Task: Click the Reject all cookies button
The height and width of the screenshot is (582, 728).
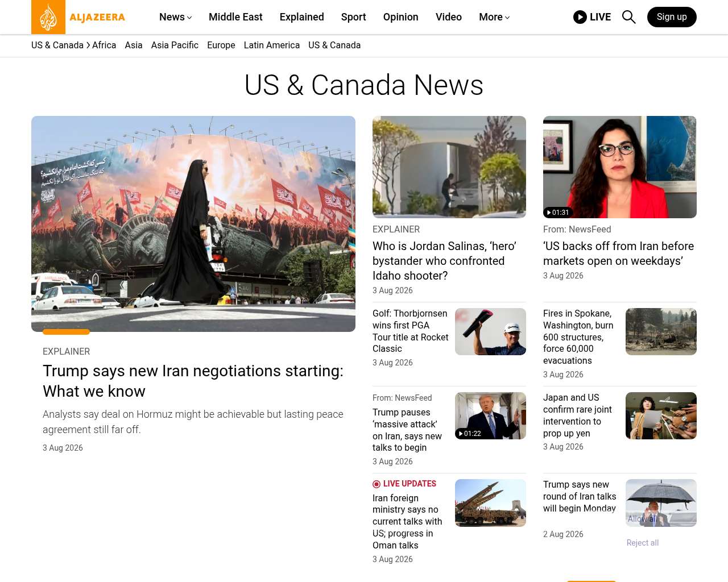Action: 643,543
